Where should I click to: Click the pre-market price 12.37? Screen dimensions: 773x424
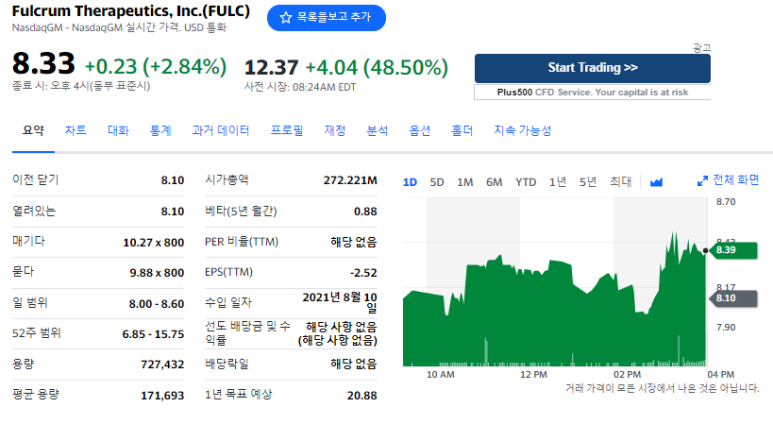pos(271,68)
